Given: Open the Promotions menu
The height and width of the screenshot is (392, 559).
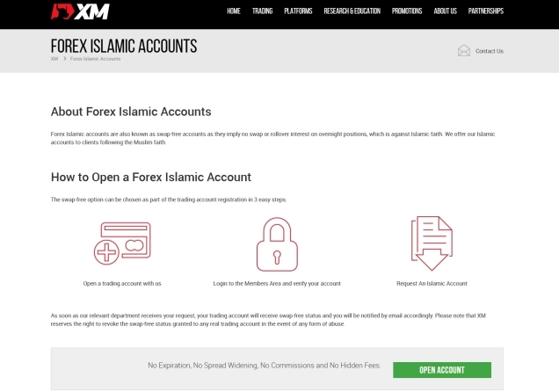Looking at the screenshot, I should [x=407, y=11].
